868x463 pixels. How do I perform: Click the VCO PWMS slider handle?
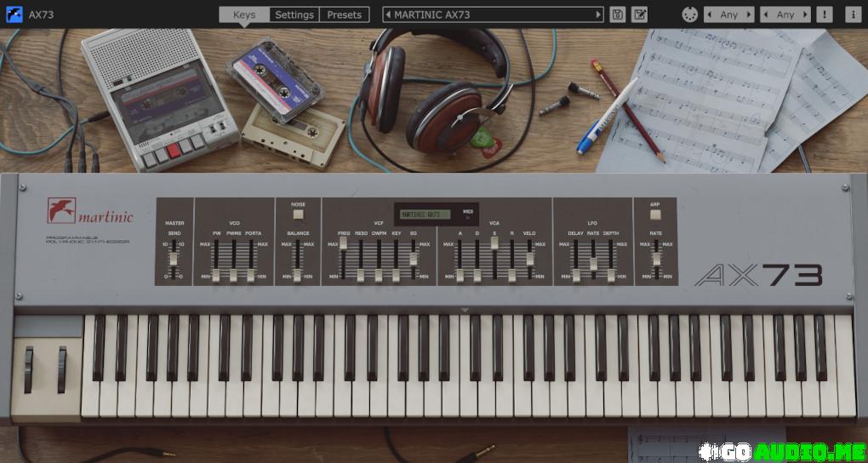pos(233,275)
